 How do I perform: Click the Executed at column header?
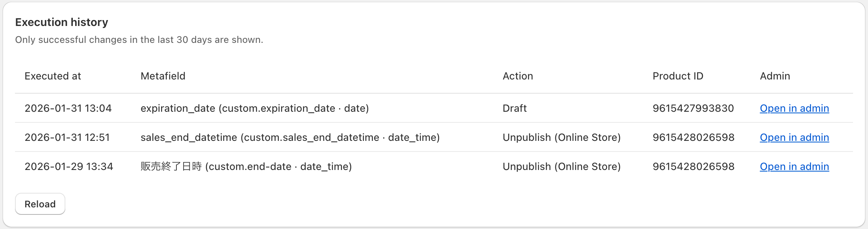tap(53, 76)
